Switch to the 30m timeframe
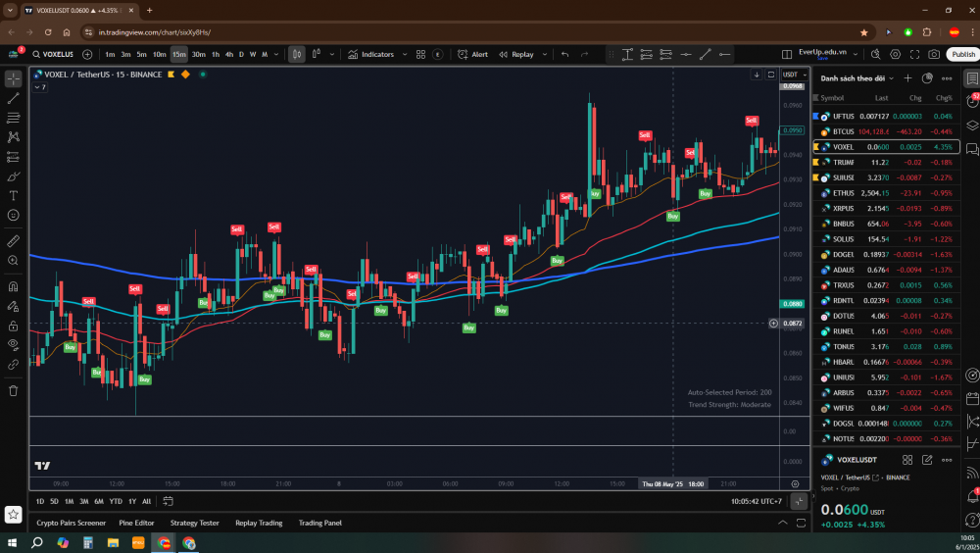The height and width of the screenshot is (553, 980). [199, 55]
